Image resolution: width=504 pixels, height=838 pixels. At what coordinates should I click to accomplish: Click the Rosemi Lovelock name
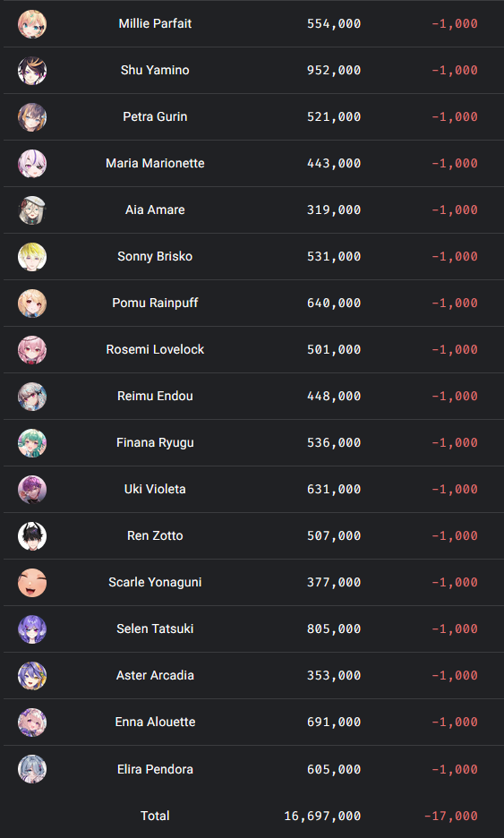pyautogui.click(x=155, y=349)
